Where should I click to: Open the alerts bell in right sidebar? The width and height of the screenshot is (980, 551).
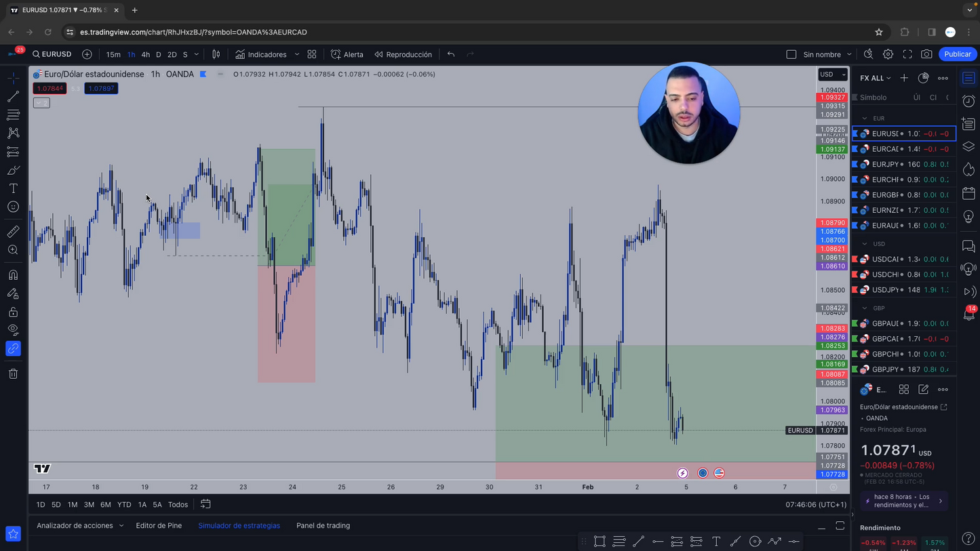968,314
